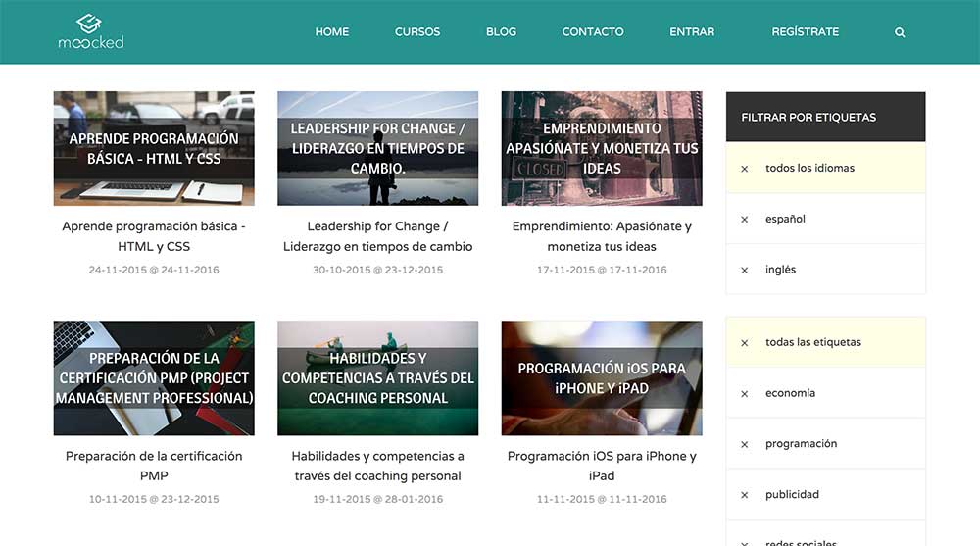Click the x icon beside publicidad
This screenshot has width=980, height=546.
click(745, 495)
